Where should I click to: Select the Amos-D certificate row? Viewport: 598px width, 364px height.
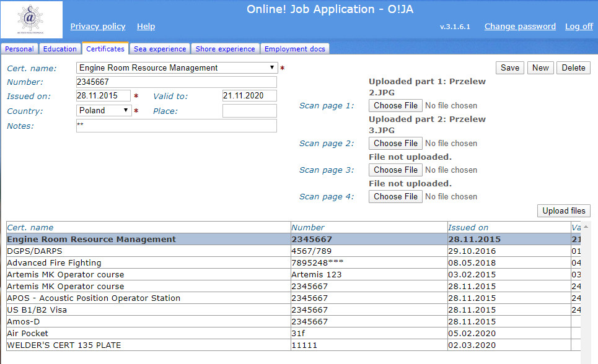[x=294, y=322]
